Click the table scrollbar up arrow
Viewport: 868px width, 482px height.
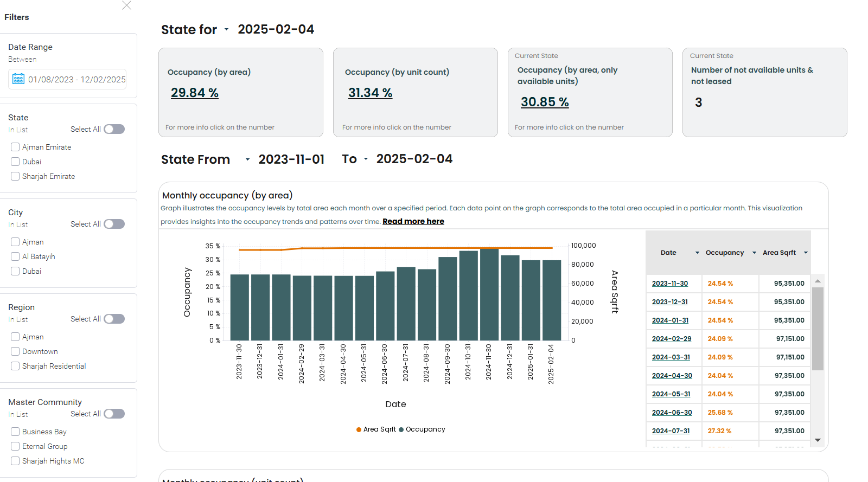[x=818, y=281]
